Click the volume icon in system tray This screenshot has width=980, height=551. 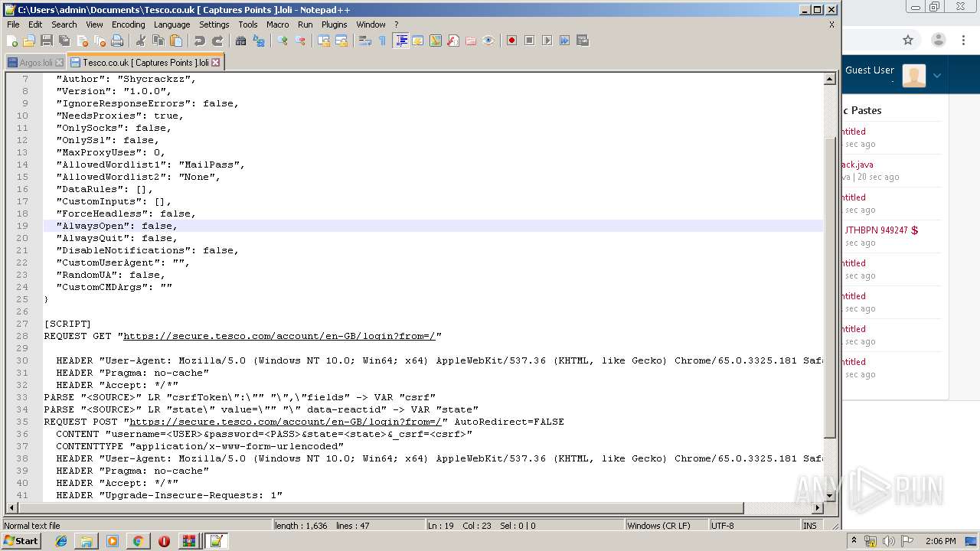(889, 541)
